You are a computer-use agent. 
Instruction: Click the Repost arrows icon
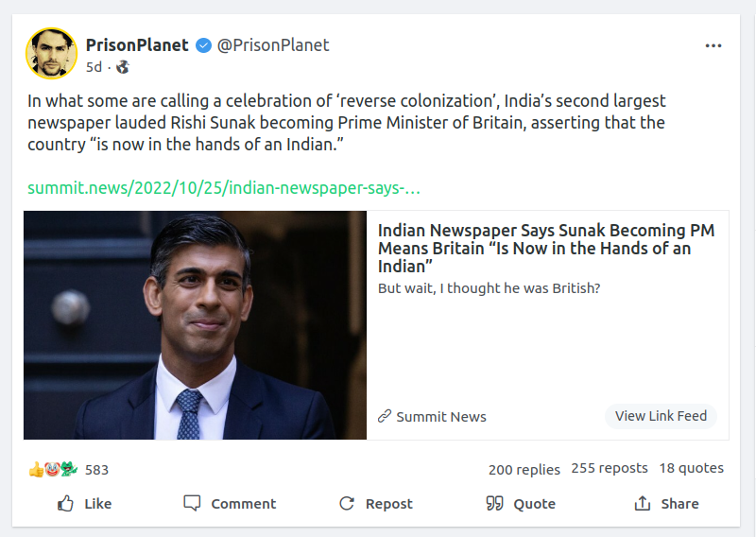pyautogui.click(x=347, y=504)
